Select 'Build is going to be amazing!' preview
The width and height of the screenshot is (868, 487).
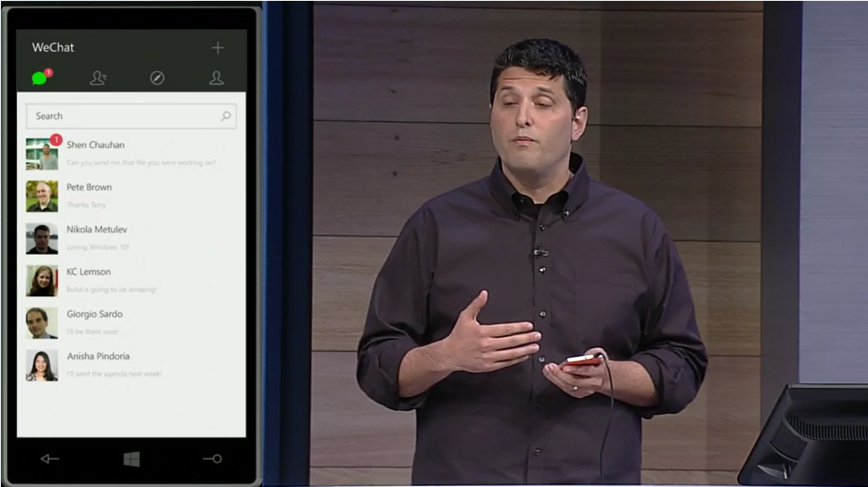pos(111,289)
